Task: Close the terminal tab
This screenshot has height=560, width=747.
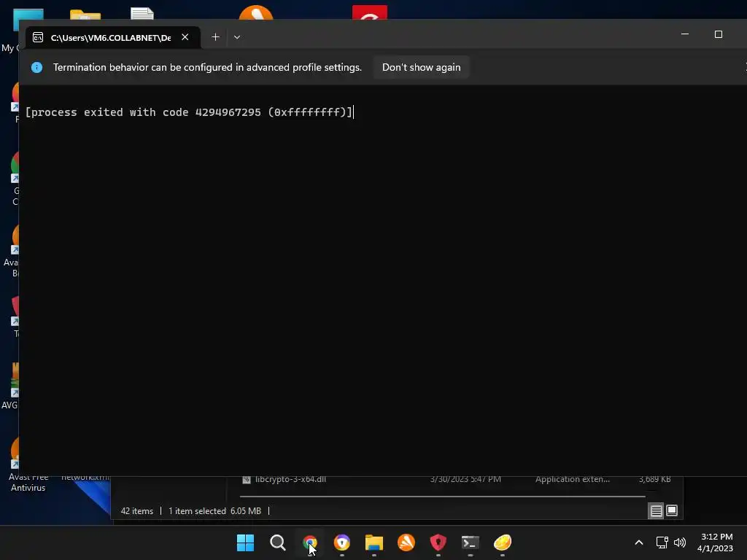Action: coord(185,37)
